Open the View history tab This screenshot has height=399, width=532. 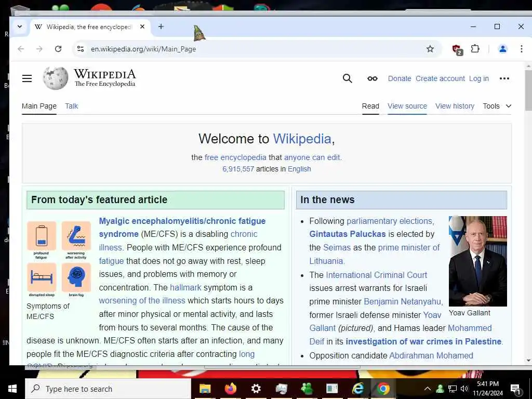click(455, 106)
